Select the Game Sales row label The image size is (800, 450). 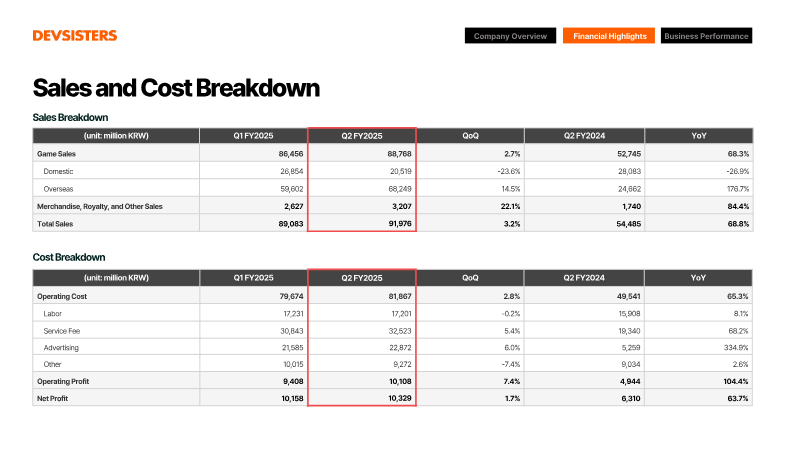pyautogui.click(x=57, y=154)
